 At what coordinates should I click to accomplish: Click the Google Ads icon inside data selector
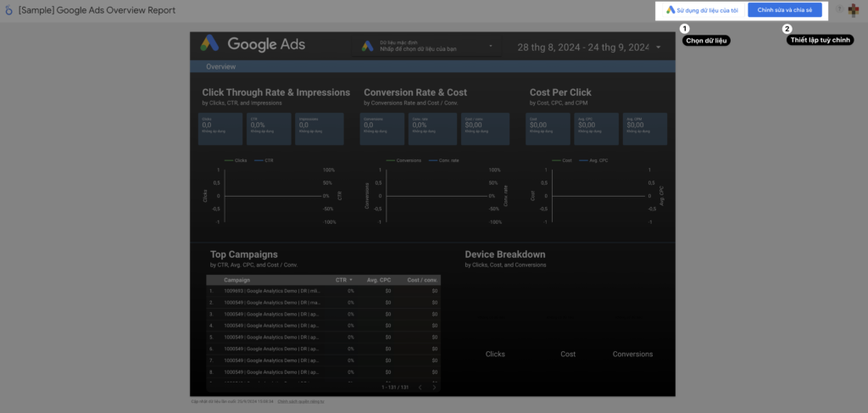click(x=368, y=46)
